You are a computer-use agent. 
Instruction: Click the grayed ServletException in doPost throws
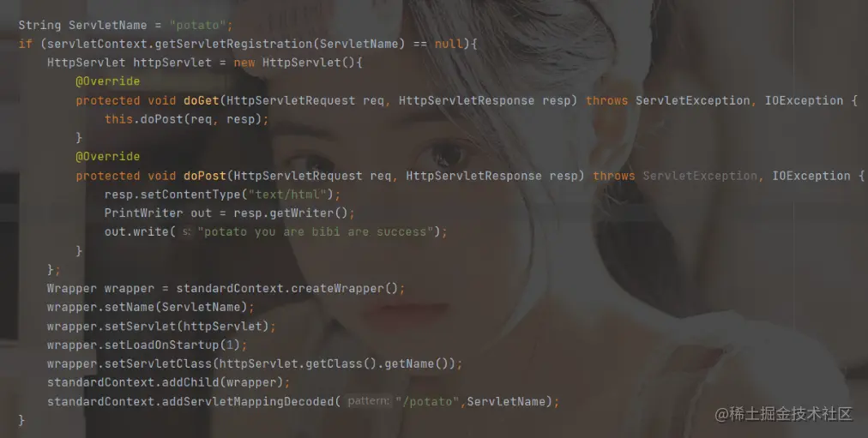click(x=700, y=176)
